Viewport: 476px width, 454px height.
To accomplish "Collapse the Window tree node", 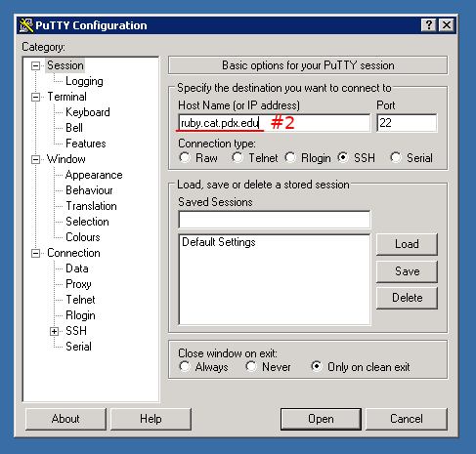I will tap(35, 159).
